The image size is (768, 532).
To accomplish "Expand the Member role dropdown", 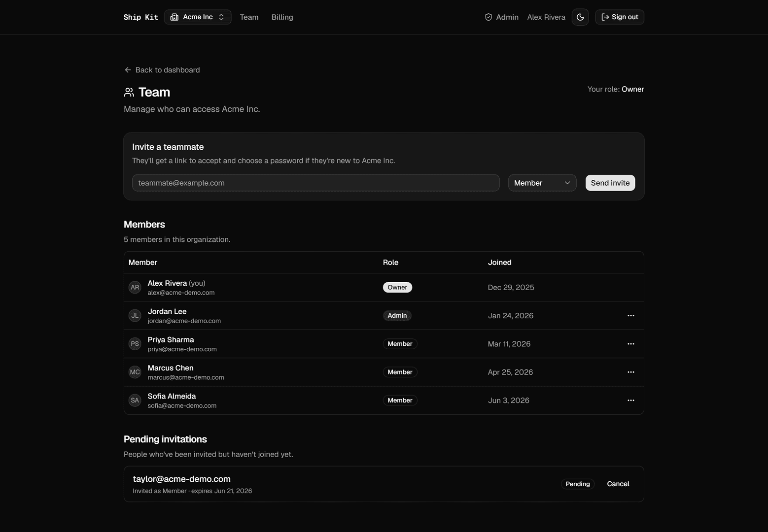I will point(542,183).
